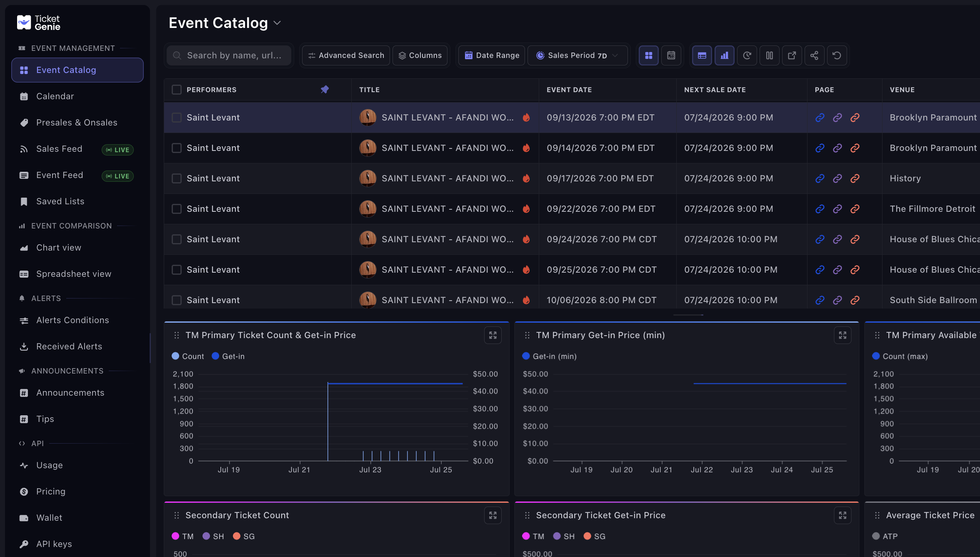Image resolution: width=980 pixels, height=557 pixels.
Task: Click the export open-external icon
Action: (x=792, y=55)
